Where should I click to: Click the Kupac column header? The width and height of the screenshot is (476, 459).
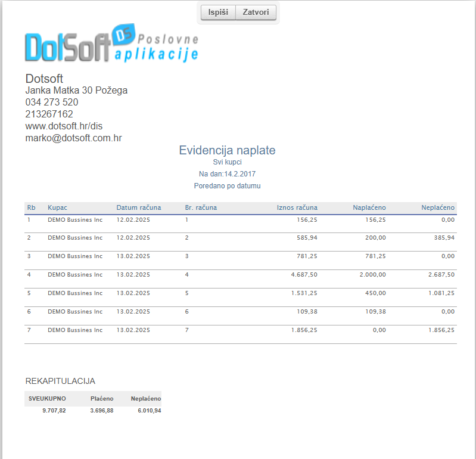coord(57,207)
